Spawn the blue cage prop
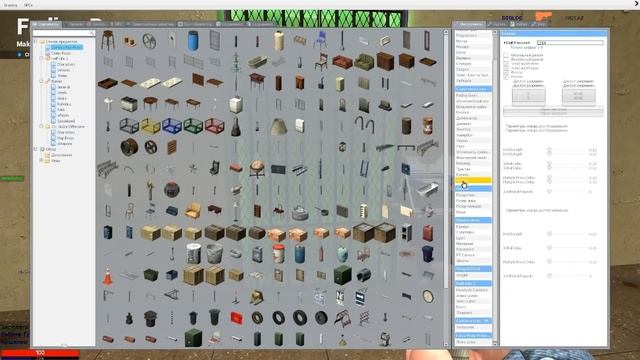This screenshot has height=360, width=640. click(172, 126)
